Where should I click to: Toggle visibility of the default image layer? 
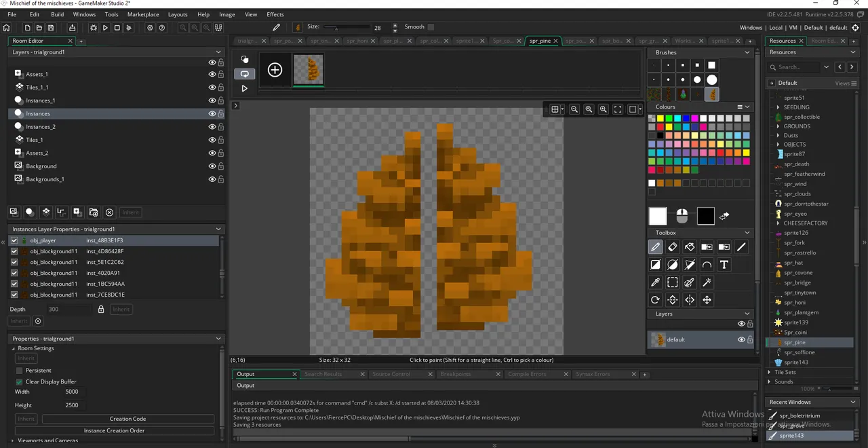[x=741, y=339]
